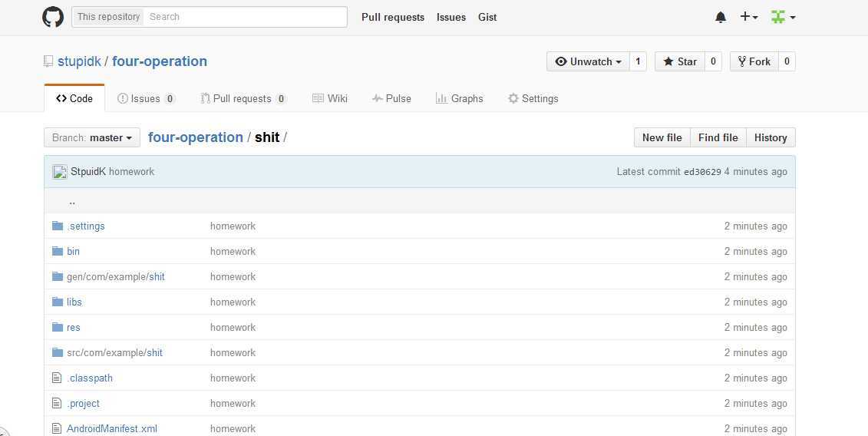This screenshot has height=436, width=868.
Task: Open Issues in top navigation
Action: click(x=451, y=17)
